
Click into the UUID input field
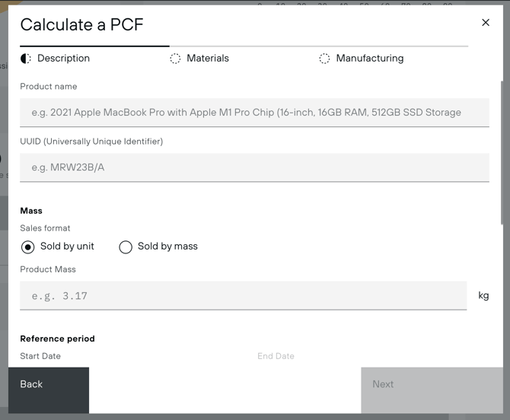click(x=254, y=167)
